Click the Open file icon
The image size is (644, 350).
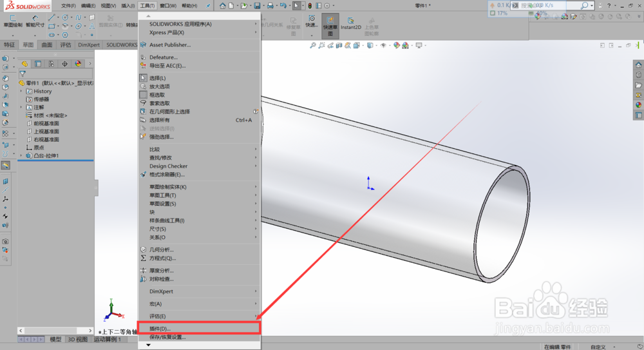(x=244, y=6)
